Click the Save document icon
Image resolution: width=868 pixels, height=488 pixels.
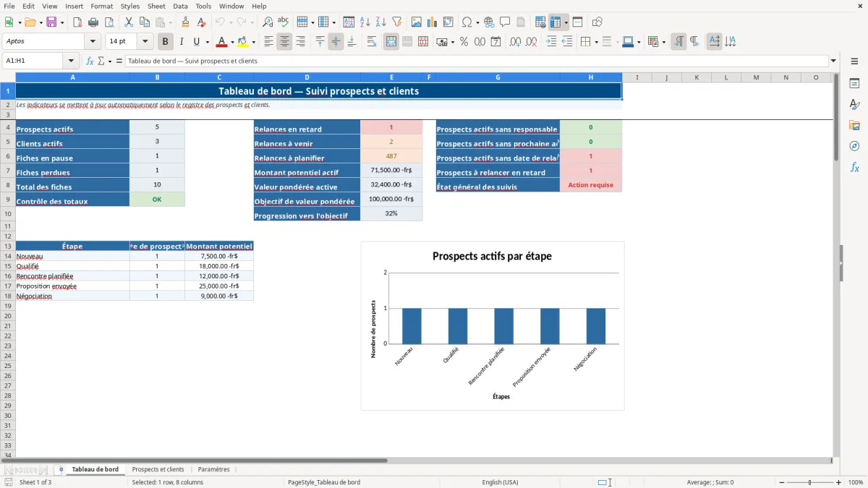(51, 22)
